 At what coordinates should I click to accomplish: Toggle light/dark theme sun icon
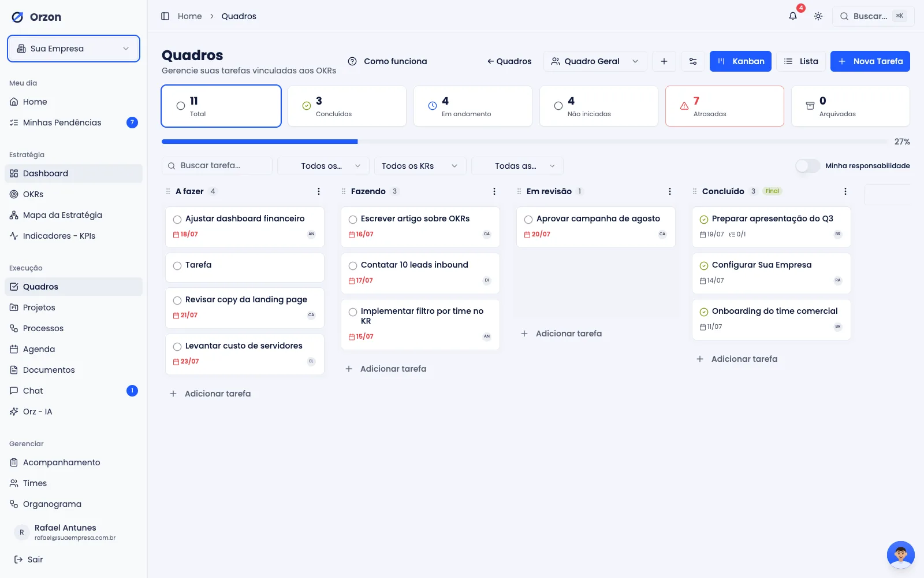click(818, 16)
